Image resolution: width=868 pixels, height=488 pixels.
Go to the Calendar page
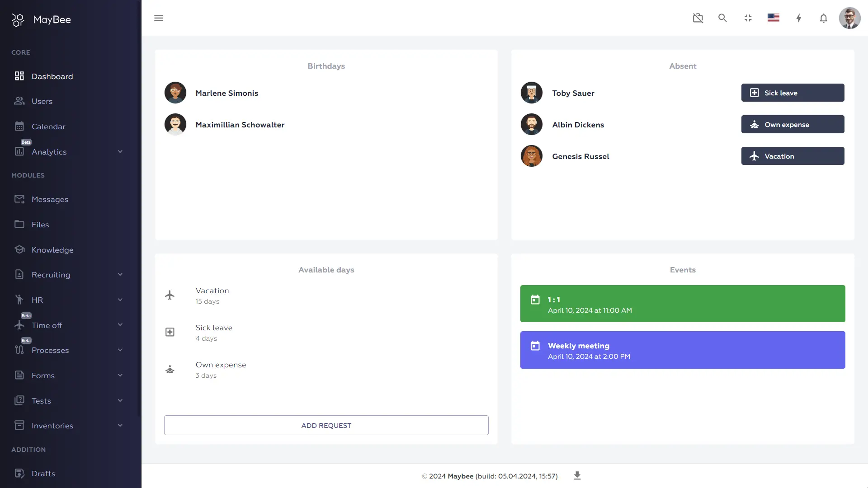coord(48,127)
